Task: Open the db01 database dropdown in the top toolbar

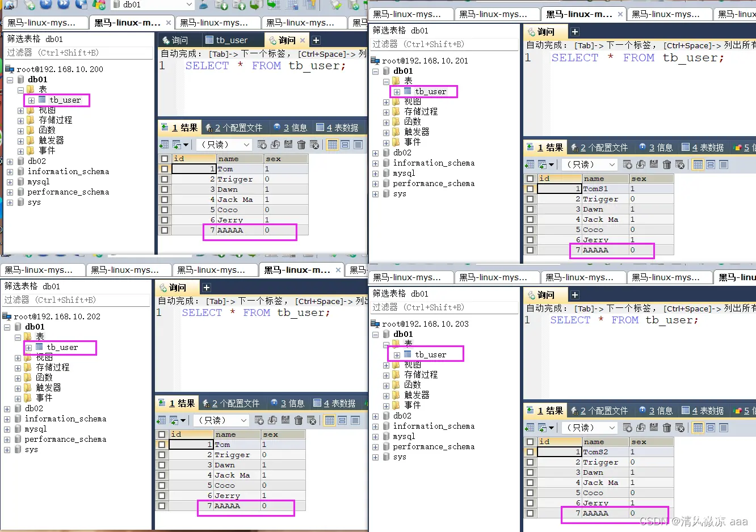Action: pos(189,5)
